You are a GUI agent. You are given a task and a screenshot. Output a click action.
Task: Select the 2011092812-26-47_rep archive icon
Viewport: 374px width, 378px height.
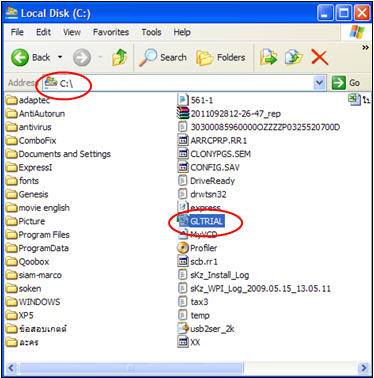tap(183, 113)
